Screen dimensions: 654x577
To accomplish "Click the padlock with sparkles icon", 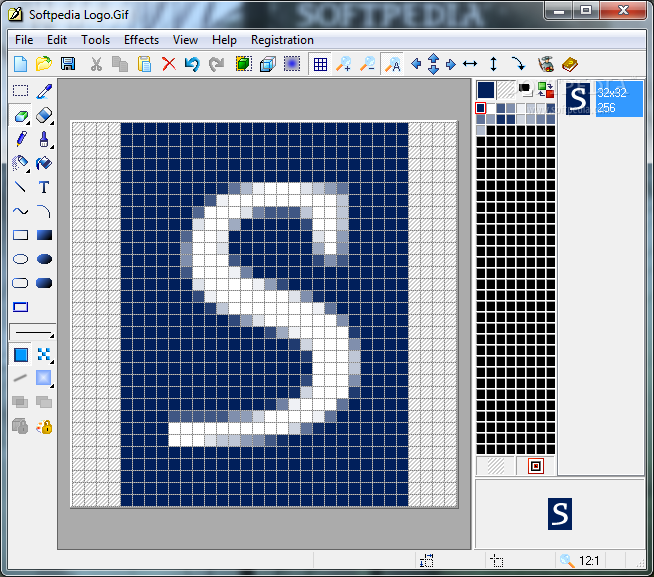I will coord(44,427).
